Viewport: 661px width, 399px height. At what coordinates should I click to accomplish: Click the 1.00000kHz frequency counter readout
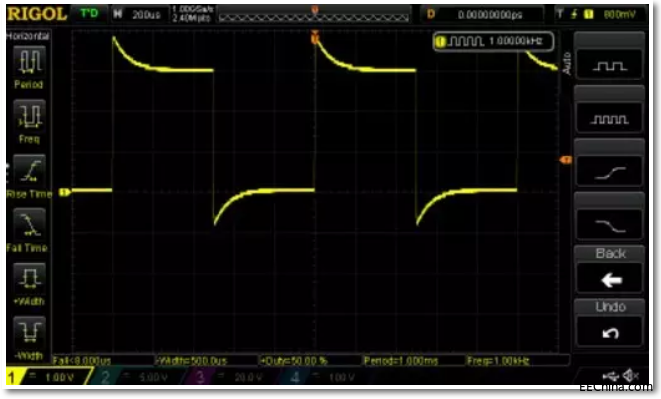[x=493, y=41]
